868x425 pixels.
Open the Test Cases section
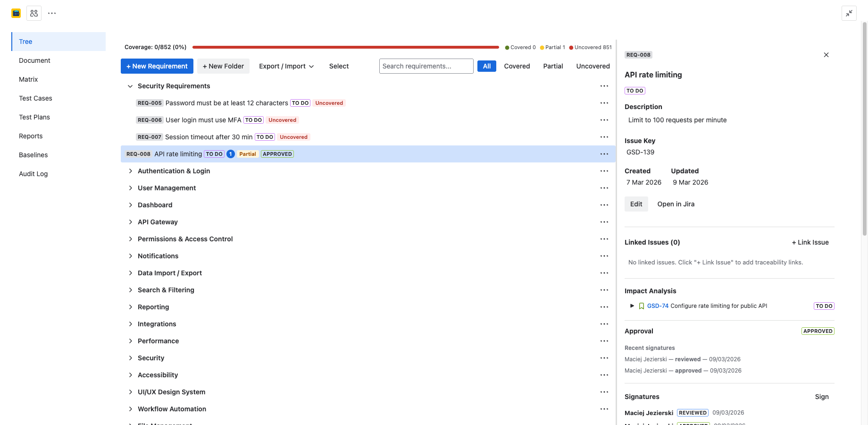tap(35, 98)
